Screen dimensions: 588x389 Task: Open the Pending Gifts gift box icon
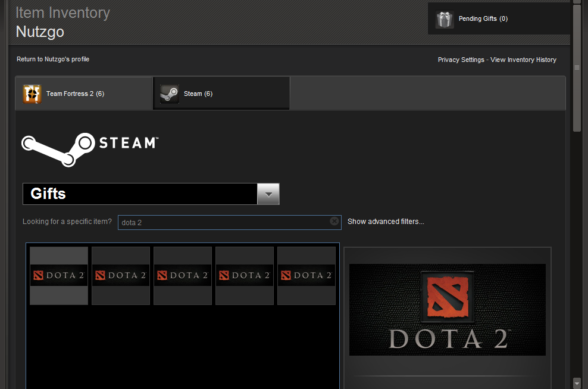[445, 19]
